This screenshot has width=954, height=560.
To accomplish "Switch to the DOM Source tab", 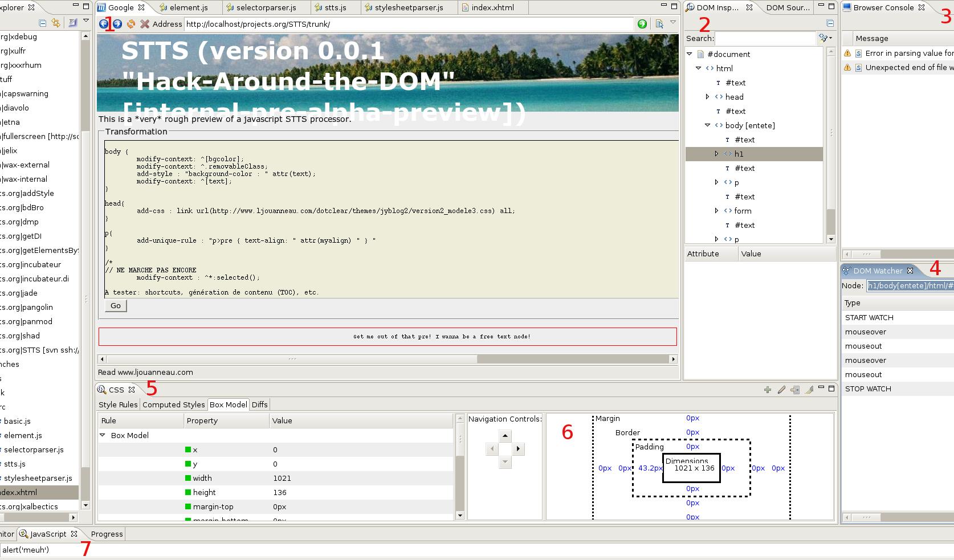I will (x=788, y=7).
